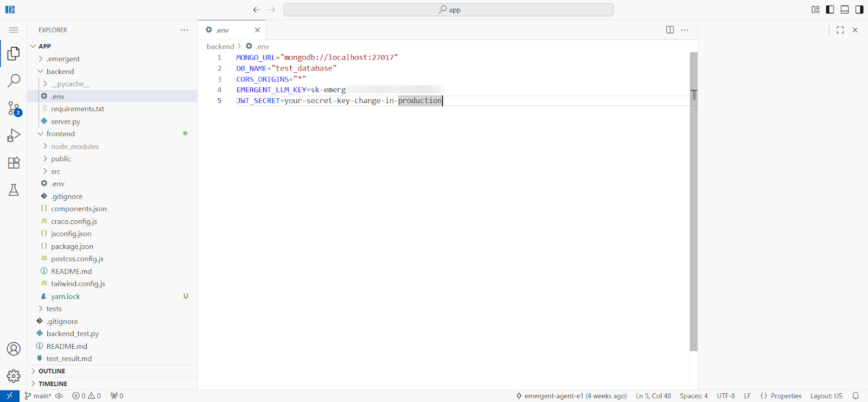Open Source Control view with 2 changes

click(x=14, y=109)
